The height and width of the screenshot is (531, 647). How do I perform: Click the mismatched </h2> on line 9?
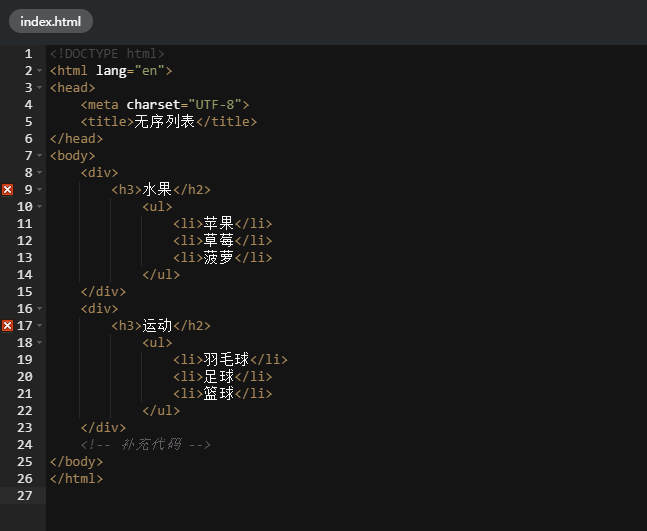[x=192, y=189]
